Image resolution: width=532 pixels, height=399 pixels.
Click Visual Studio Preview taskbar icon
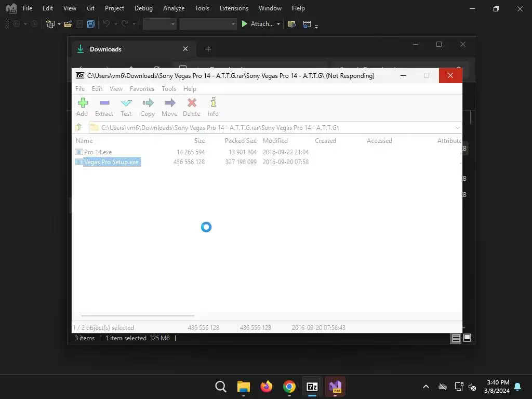[335, 387]
